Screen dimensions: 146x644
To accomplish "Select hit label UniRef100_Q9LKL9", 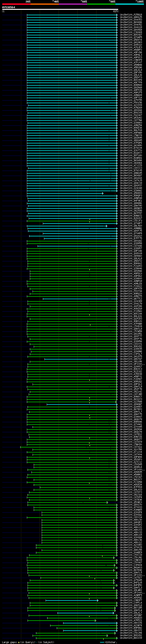I will 131,70.
